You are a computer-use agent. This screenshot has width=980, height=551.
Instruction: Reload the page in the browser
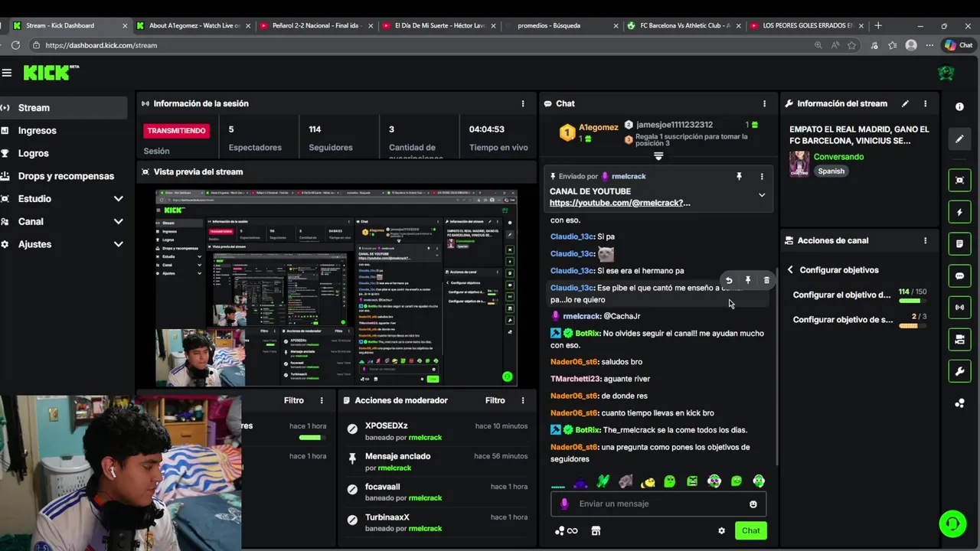point(15,45)
